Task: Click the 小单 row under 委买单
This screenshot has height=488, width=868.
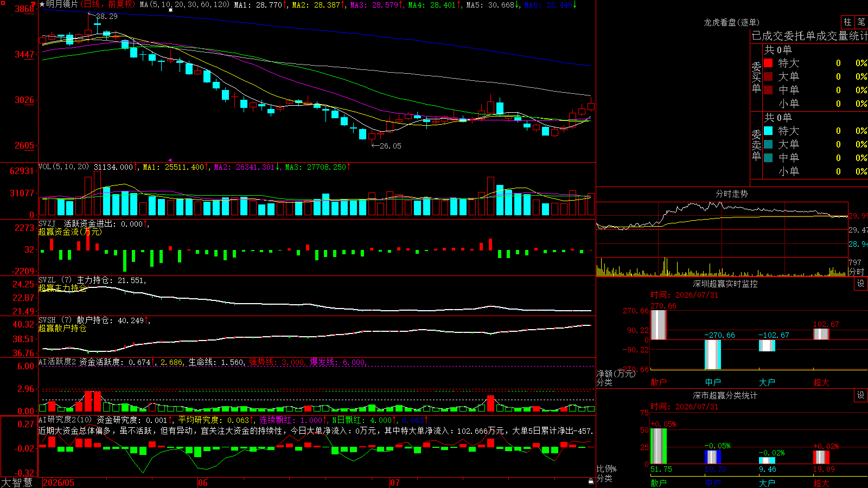Action: [815, 104]
